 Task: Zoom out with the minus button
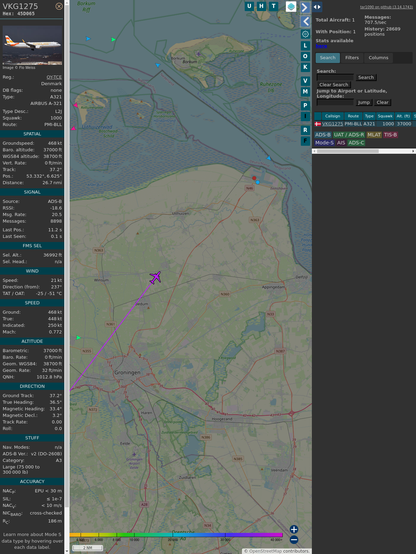pyautogui.click(x=294, y=540)
